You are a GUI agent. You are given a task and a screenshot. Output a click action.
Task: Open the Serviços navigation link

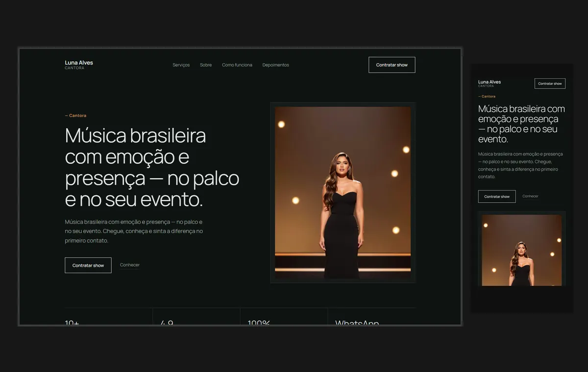[x=181, y=65]
